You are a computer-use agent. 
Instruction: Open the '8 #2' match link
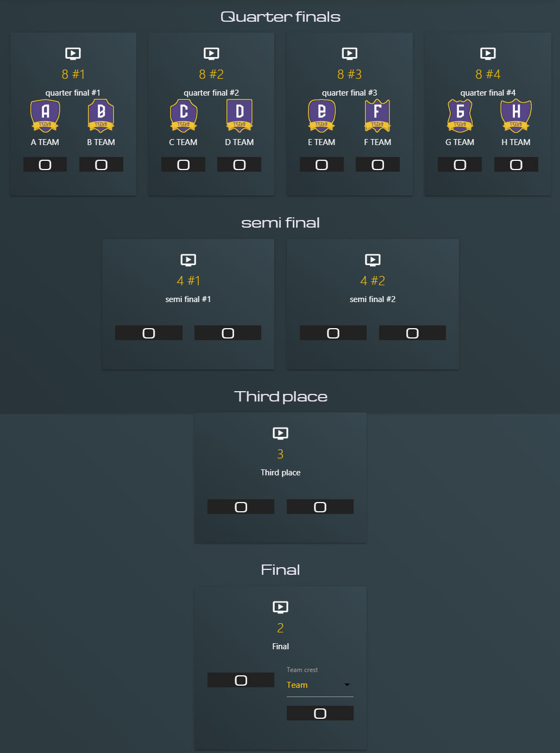[211, 74]
